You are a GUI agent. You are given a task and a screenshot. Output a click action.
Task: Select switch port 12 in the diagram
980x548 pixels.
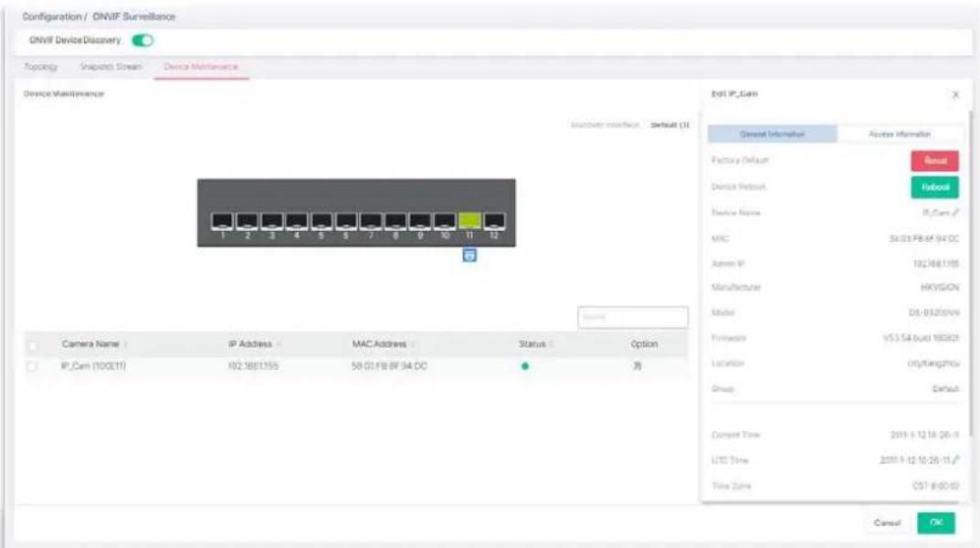click(494, 221)
